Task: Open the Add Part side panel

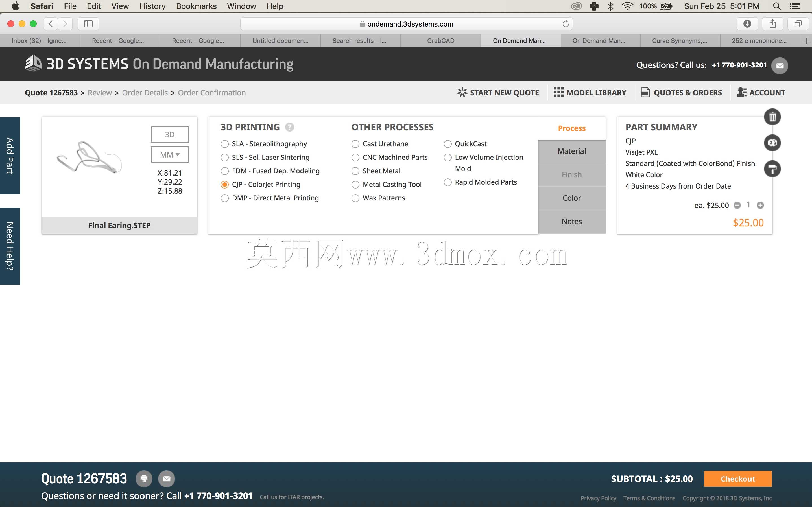Action: [10, 156]
